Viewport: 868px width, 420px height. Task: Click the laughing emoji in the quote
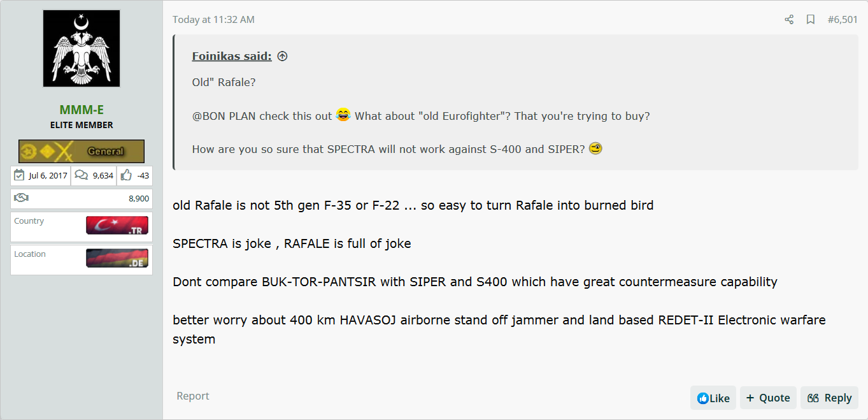coord(343,115)
